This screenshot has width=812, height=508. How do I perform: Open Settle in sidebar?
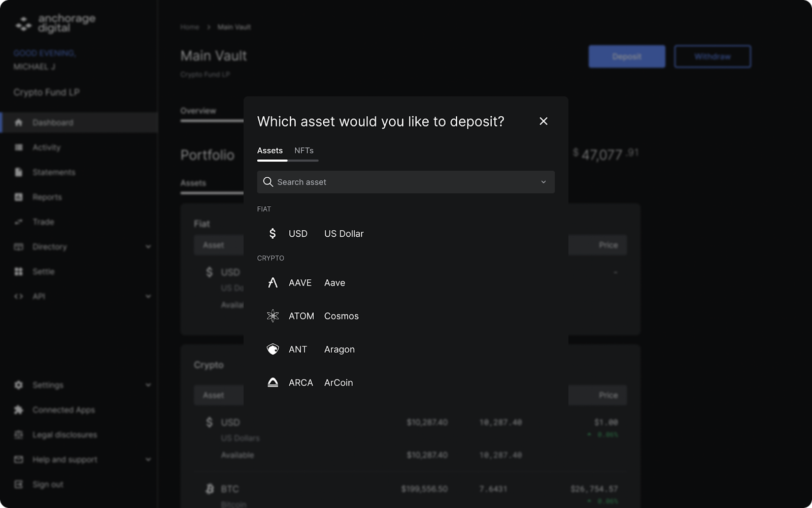[x=43, y=272]
